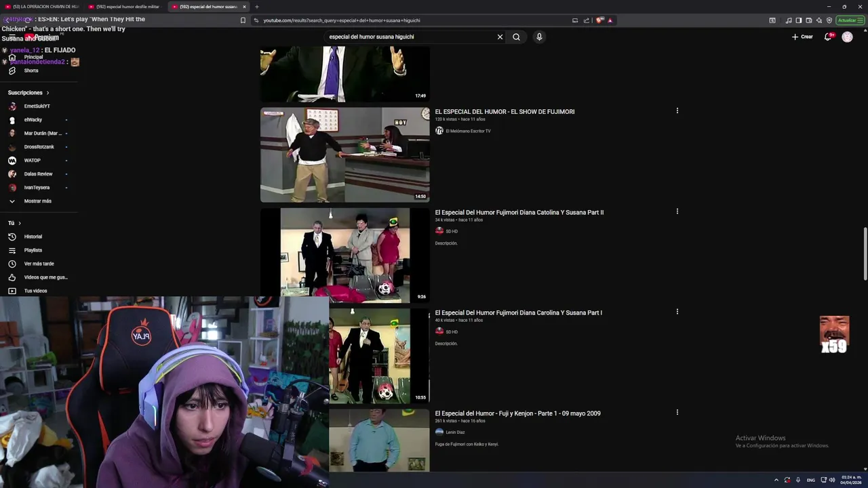The image size is (868, 488).
Task: Click the page vertical scrollbar thumb
Action: coord(865,254)
